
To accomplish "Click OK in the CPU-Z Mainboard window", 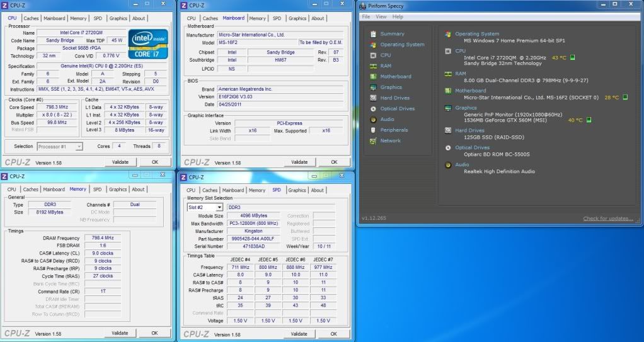I will 335,162.
